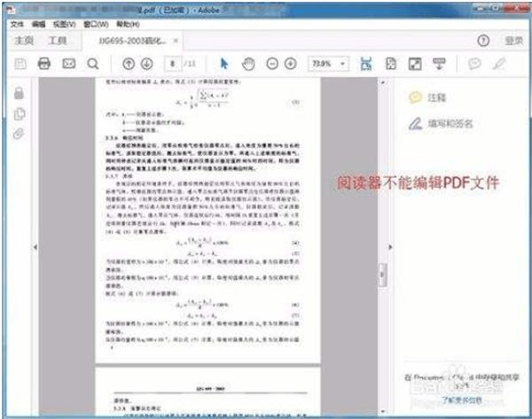
Task: Open the attachments paperclip icon
Action: point(19,134)
